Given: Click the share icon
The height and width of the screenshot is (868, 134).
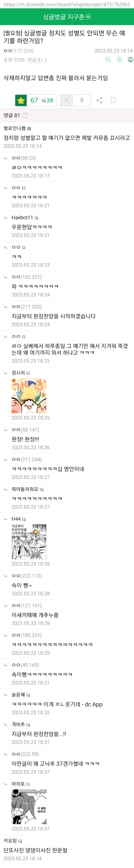Looking at the screenshot, I should 99,100.
